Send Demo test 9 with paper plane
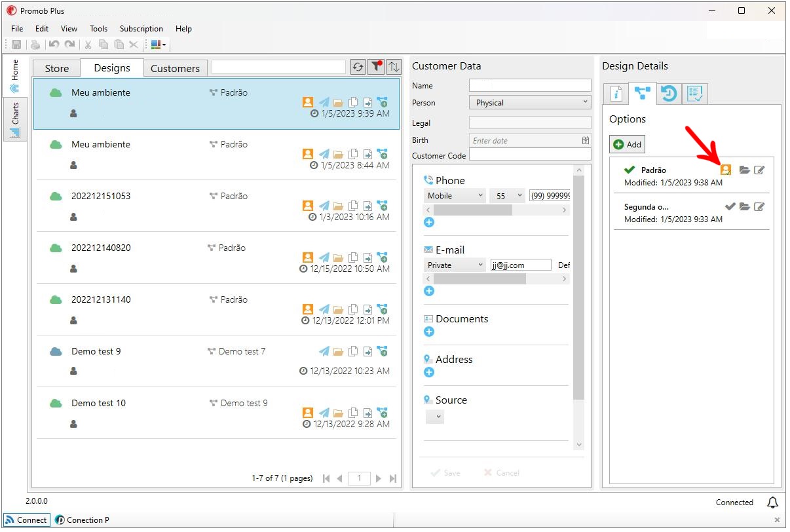The height and width of the screenshot is (532, 790). click(324, 351)
